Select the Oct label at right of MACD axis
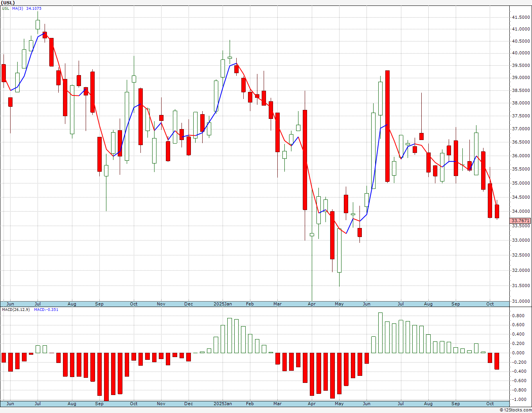Image resolution: width=532 pixels, height=413 pixels. (490, 404)
